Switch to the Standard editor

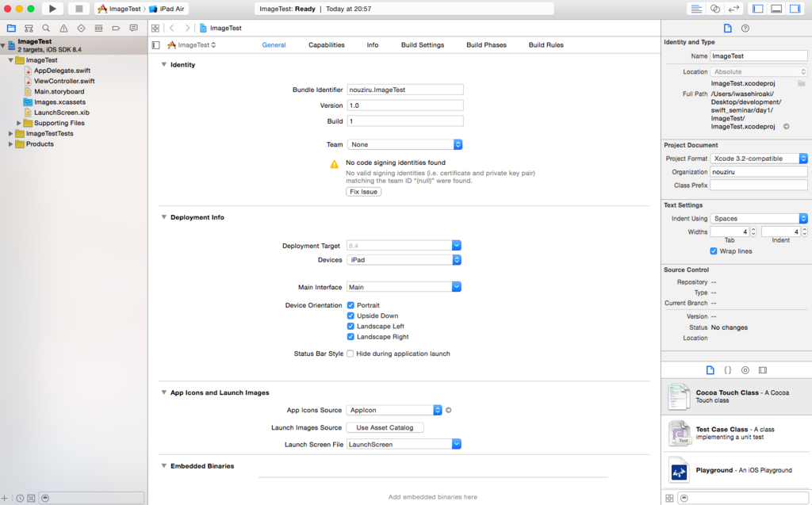(696, 9)
